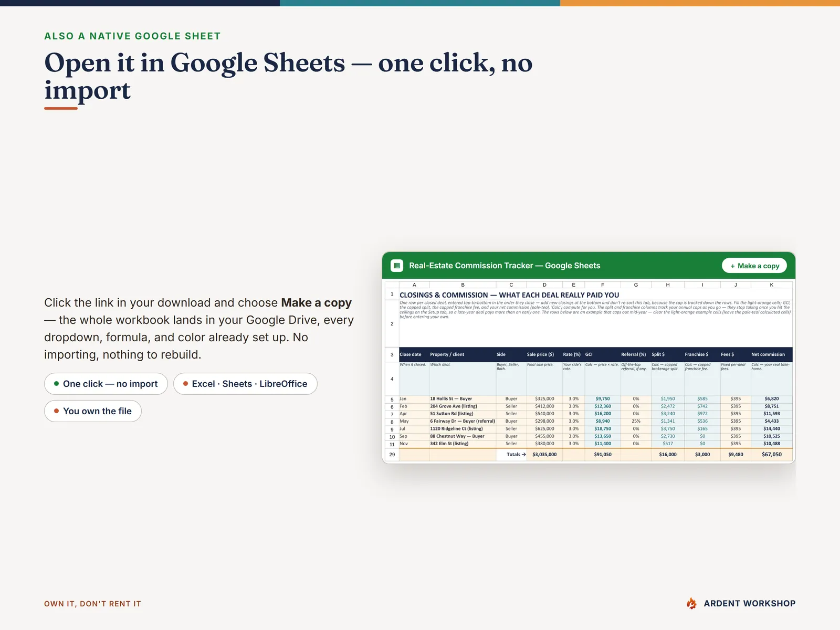
Task: Select the '51 Sutton Rd (listing)' cell
Action: point(463,414)
